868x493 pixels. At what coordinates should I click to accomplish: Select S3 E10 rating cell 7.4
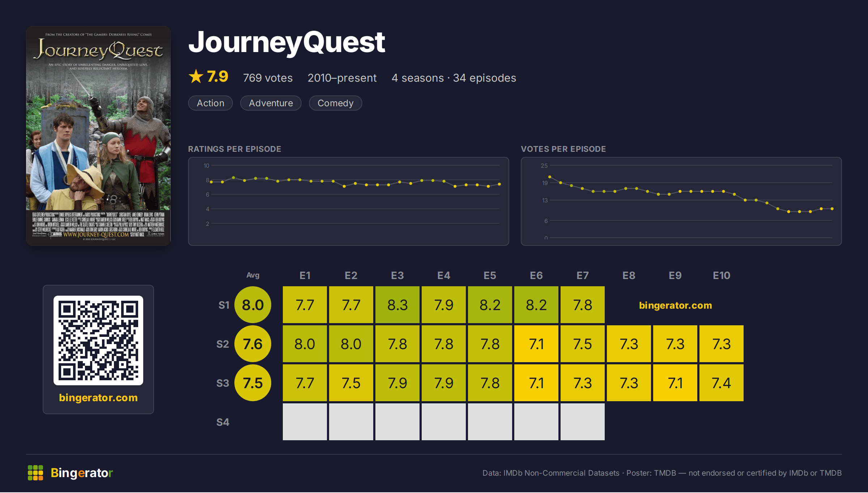(x=722, y=383)
